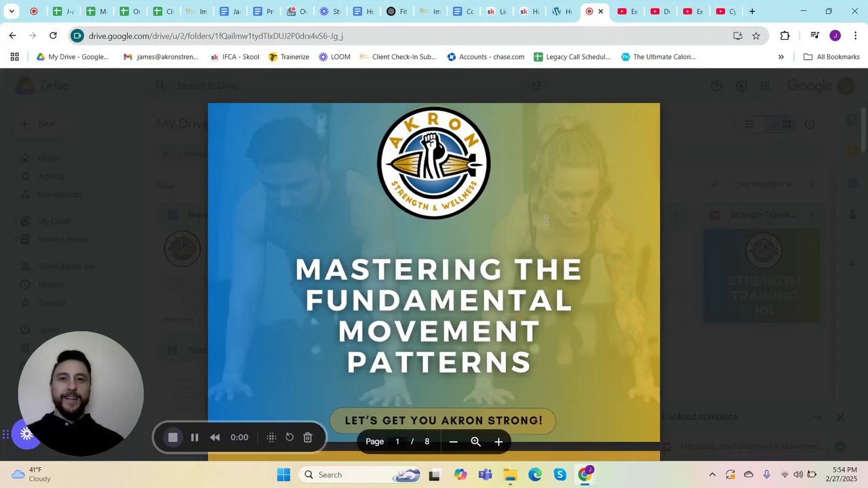868x488 pixels.
Task: Go back in browser history
Action: [13, 35]
